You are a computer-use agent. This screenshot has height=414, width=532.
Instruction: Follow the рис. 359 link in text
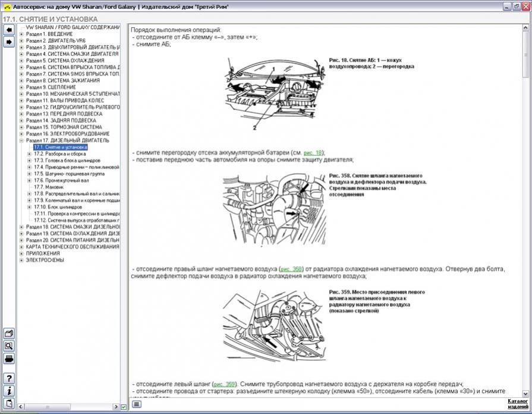[224, 384]
